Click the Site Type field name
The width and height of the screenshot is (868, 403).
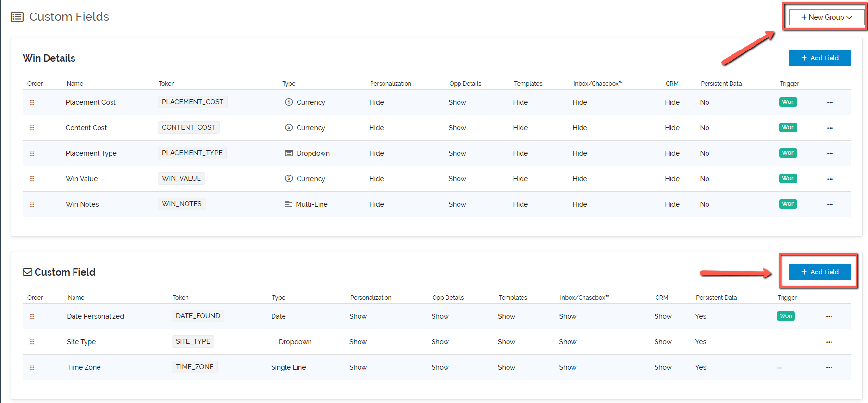coord(81,342)
